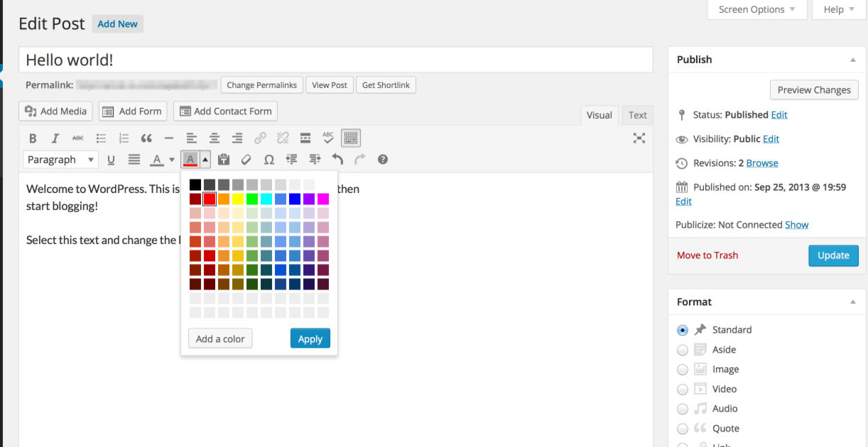868x447 pixels.
Task: Select the Video post format option
Action: (x=683, y=390)
